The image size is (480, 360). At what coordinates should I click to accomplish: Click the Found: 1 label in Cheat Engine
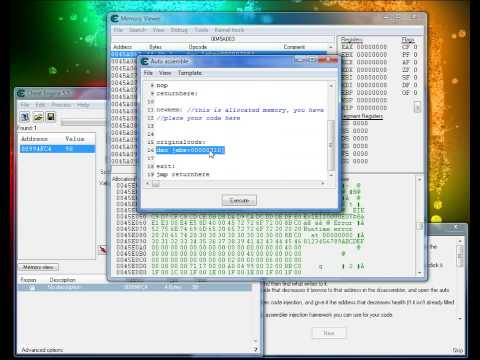click(27, 128)
